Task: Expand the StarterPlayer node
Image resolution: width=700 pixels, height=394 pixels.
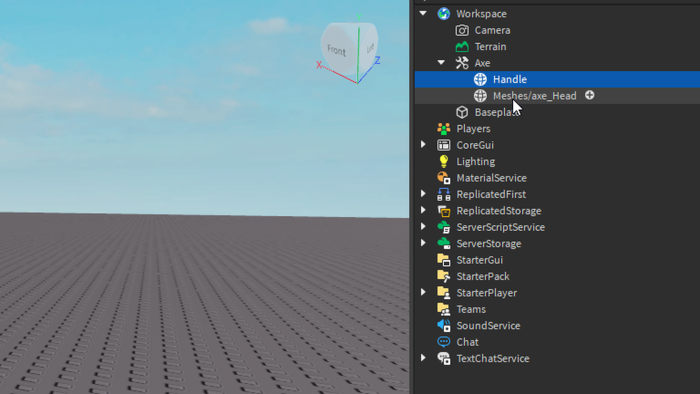Action: 423,292
